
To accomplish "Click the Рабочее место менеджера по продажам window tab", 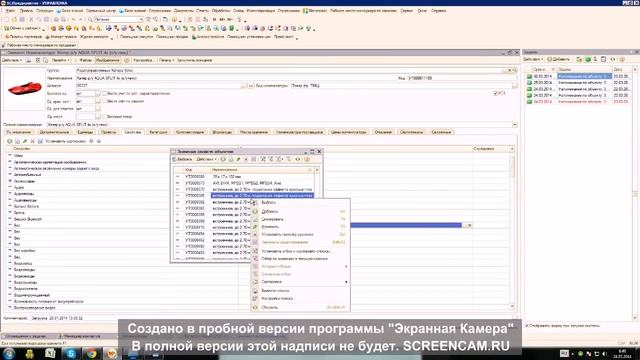I will coord(40,45).
